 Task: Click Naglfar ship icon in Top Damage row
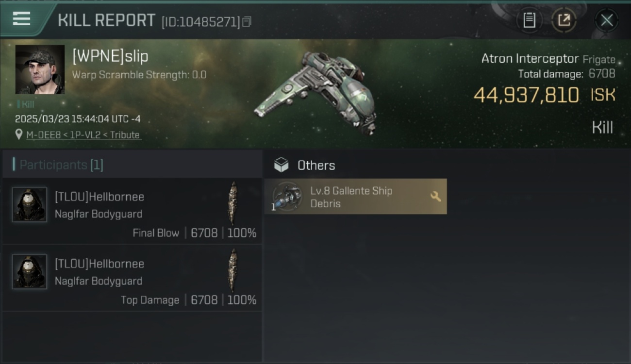[x=233, y=270]
